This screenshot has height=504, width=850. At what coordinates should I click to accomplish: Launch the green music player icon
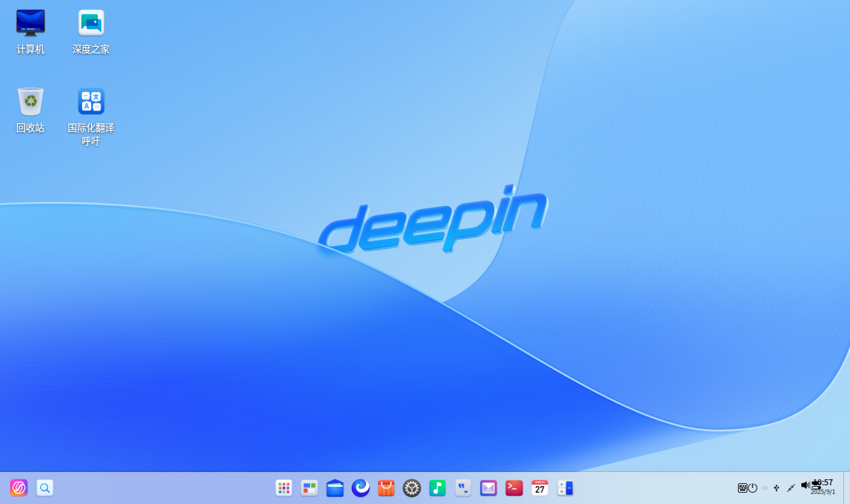pyautogui.click(x=437, y=488)
